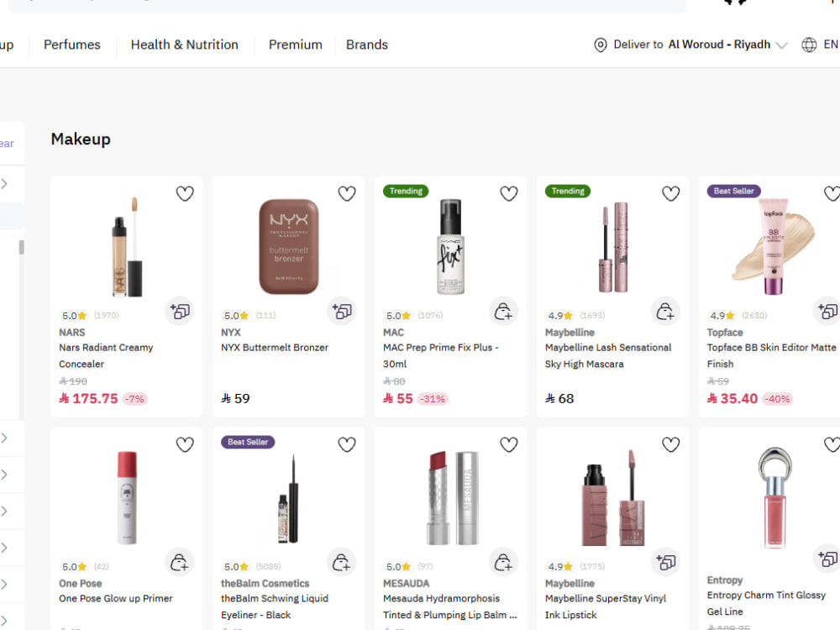Click the Maybelline mascara product image
The height and width of the screenshot is (630, 840).
pyautogui.click(x=613, y=246)
